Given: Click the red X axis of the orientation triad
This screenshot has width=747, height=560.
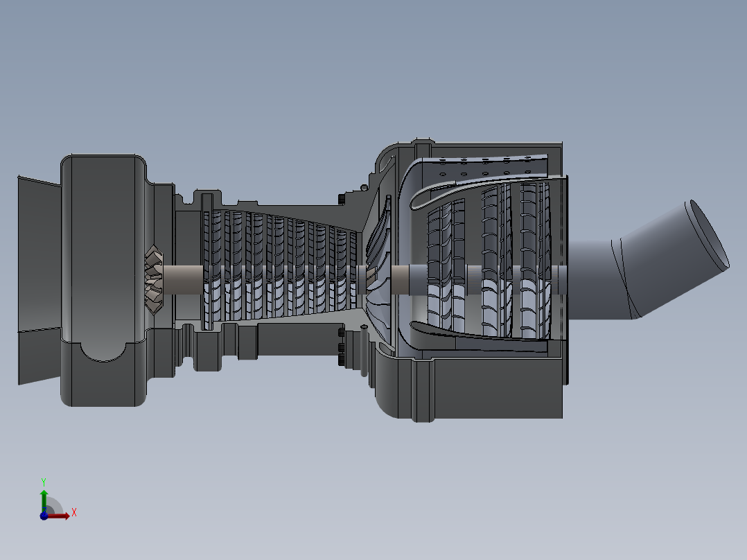Looking at the screenshot, I should [x=58, y=516].
